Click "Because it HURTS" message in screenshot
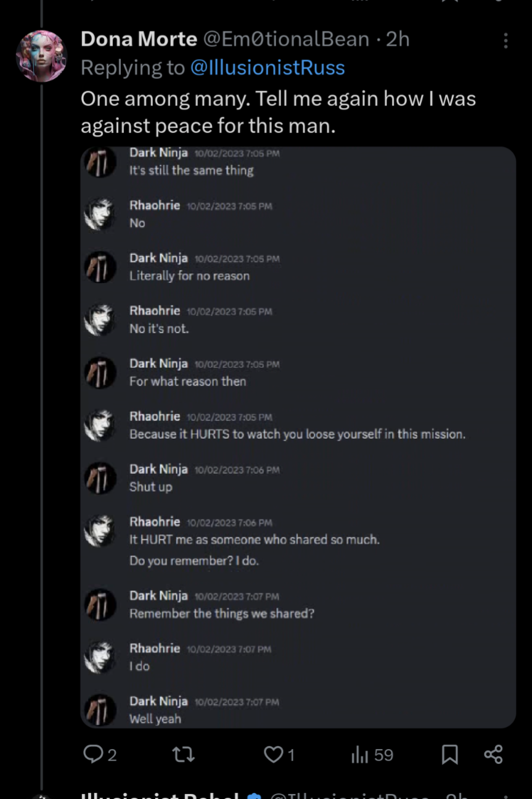Image resolution: width=532 pixels, height=799 pixels. click(x=297, y=434)
